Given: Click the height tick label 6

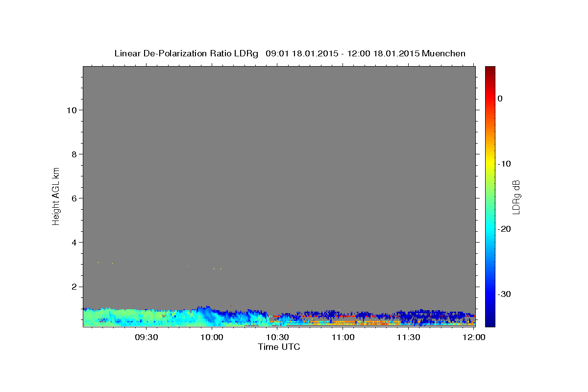Looking at the screenshot, I should [73, 198].
